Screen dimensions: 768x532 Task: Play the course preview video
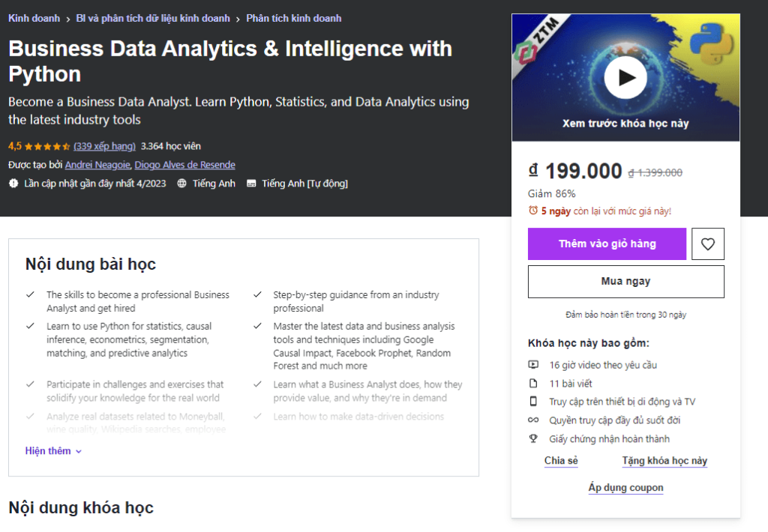(x=625, y=77)
